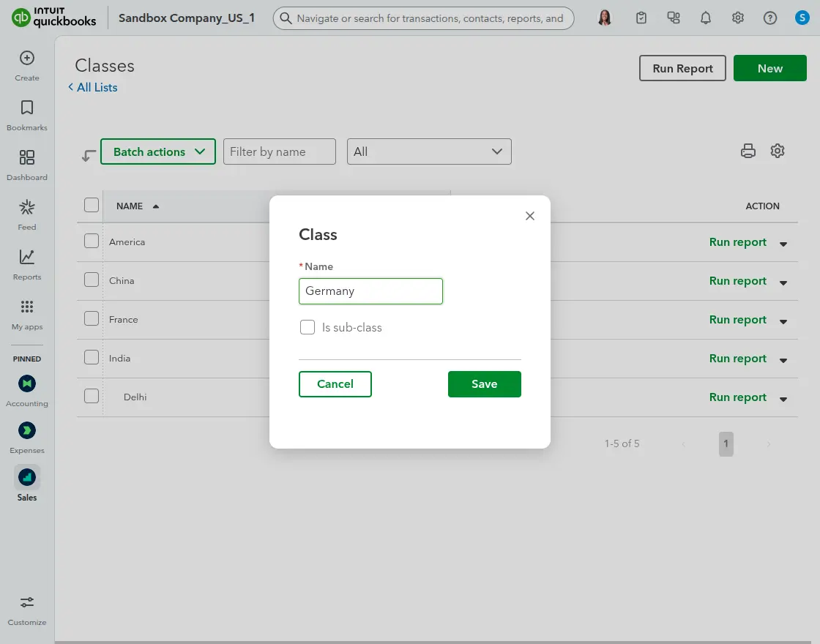Select all classes via header checkbox
Image resolution: width=820 pixels, height=644 pixels.
[x=91, y=206]
